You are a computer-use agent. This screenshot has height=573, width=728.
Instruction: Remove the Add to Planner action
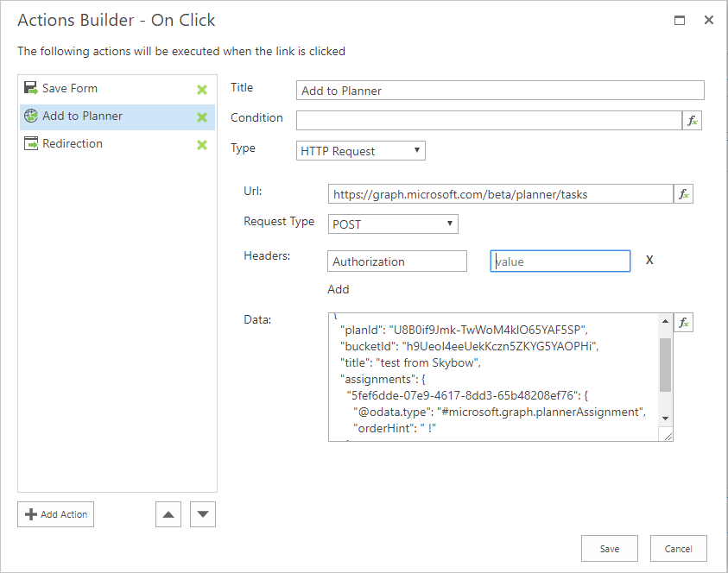coord(202,117)
